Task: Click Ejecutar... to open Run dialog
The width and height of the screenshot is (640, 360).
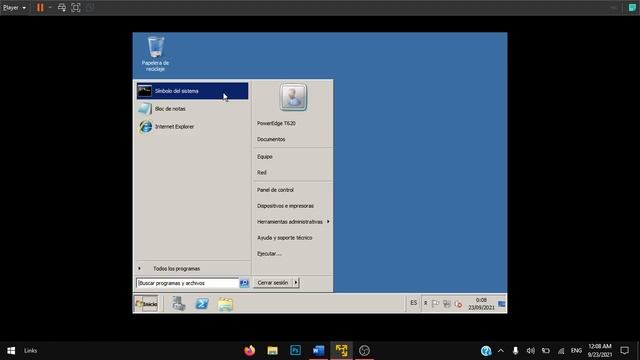Action: click(269, 253)
